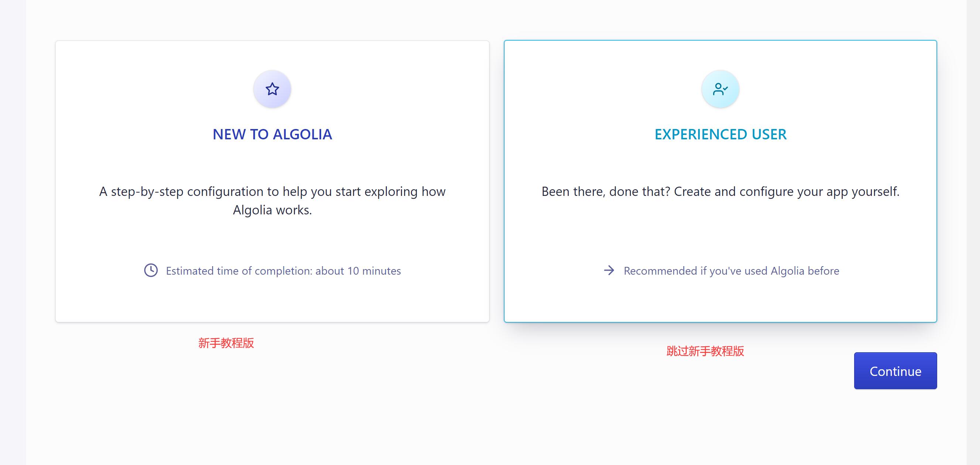
Task: Click the 'Been there, done that?' description
Action: 720,191
